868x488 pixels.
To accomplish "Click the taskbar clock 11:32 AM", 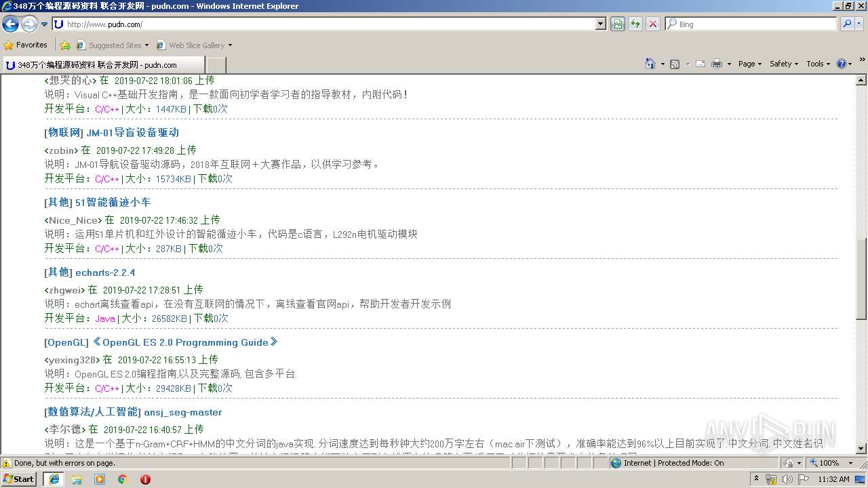I will click(833, 479).
